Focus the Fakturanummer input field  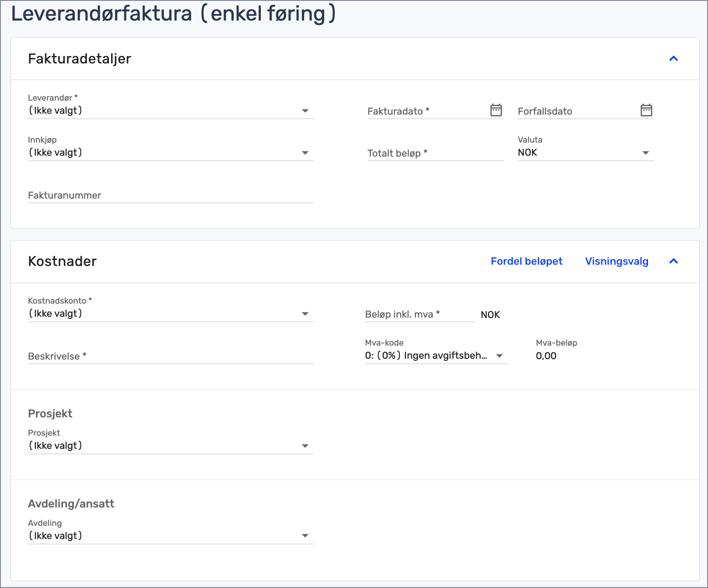pyautogui.click(x=171, y=196)
